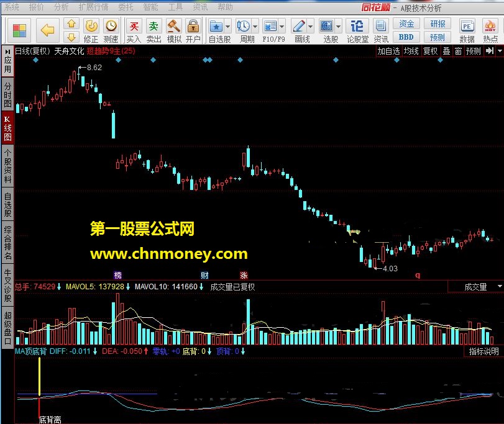Toggle the 复权 price adjustment button
Image resolution: width=504 pixels, height=424 pixels.
(430, 51)
